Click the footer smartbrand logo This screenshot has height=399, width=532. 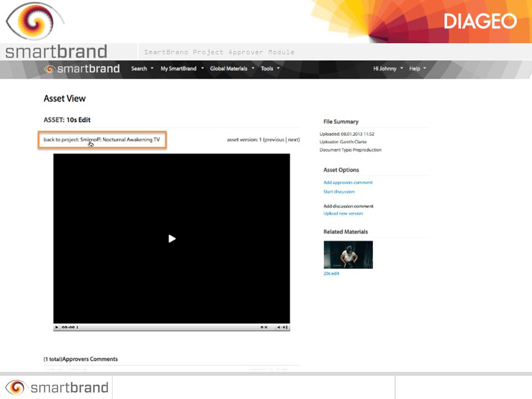(x=57, y=387)
